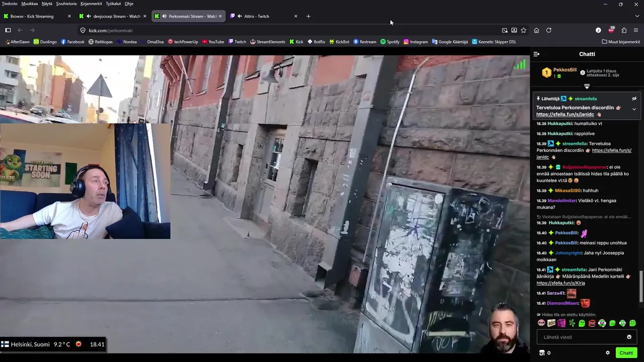Switch to deejoosep Stream tab
Screen dimensions: 644x362
point(113,16)
